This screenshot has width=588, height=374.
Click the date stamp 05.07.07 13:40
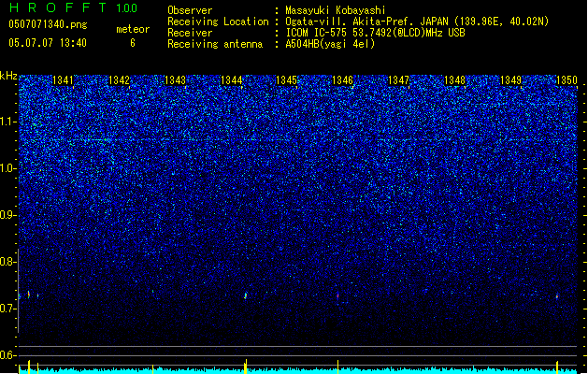pyautogui.click(x=48, y=43)
